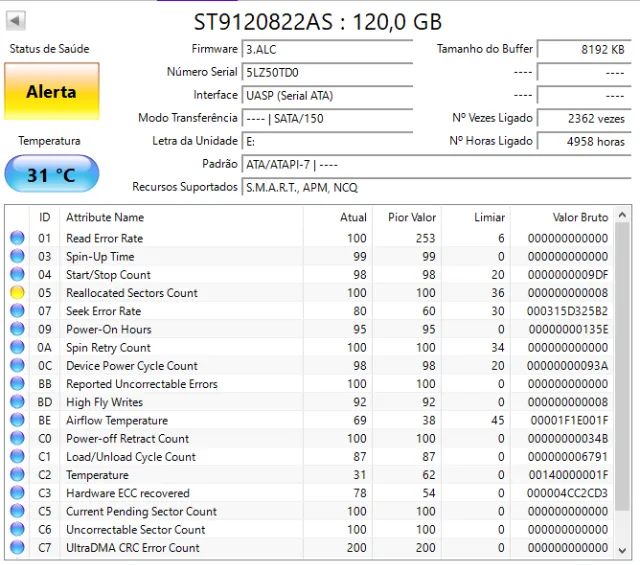Select blue status icon for Spin Retry Count

point(17,347)
